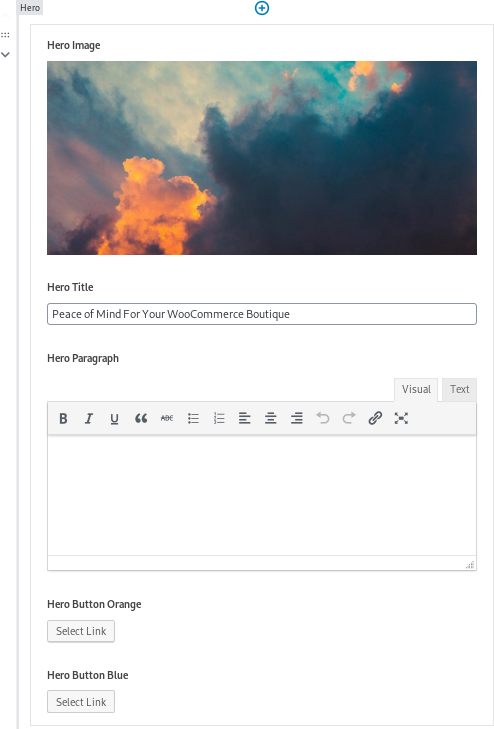Image resolution: width=494 pixels, height=729 pixels.
Task: Create a bulleted list
Action: (193, 418)
